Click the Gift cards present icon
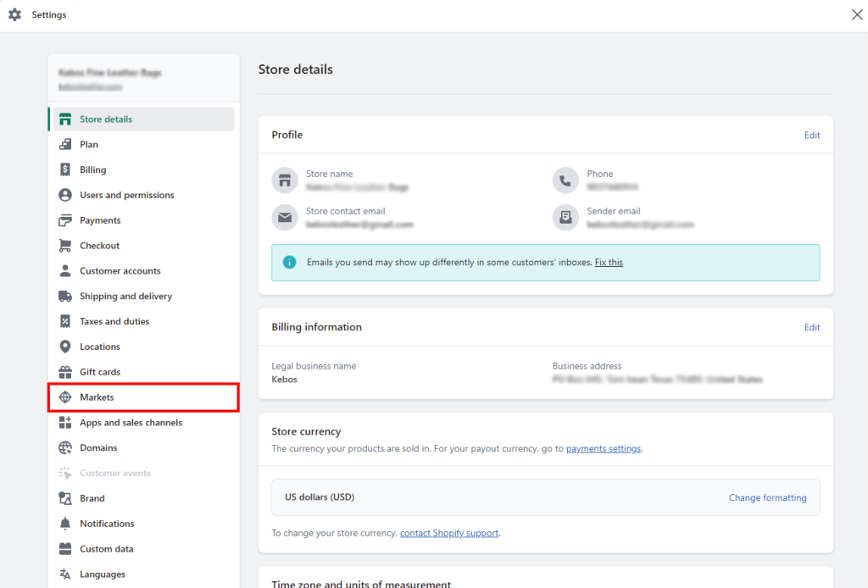 point(65,372)
